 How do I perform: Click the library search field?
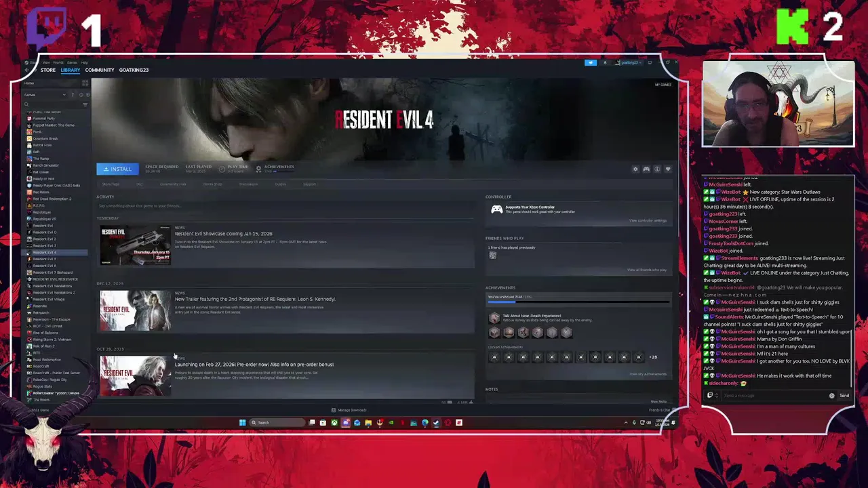coord(51,104)
